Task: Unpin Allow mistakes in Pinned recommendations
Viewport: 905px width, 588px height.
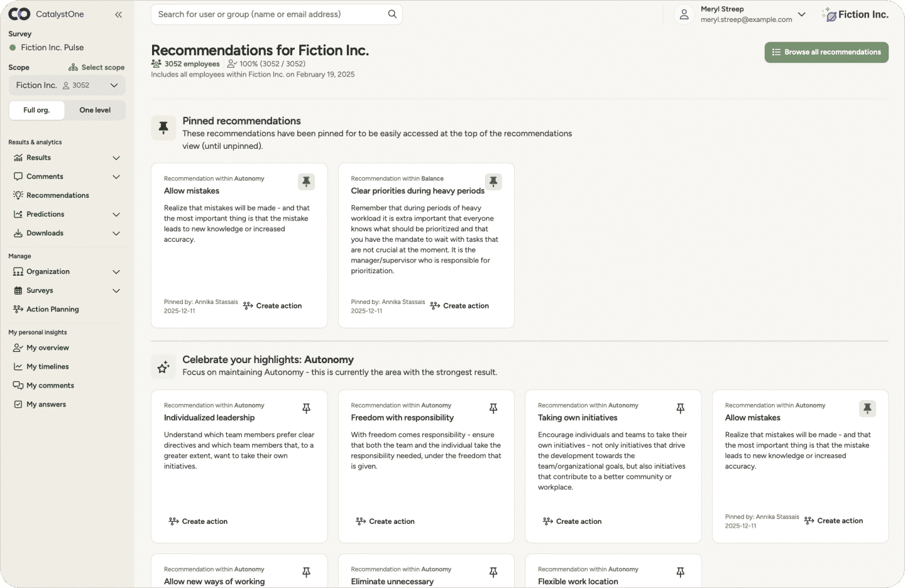Action: [x=306, y=182]
